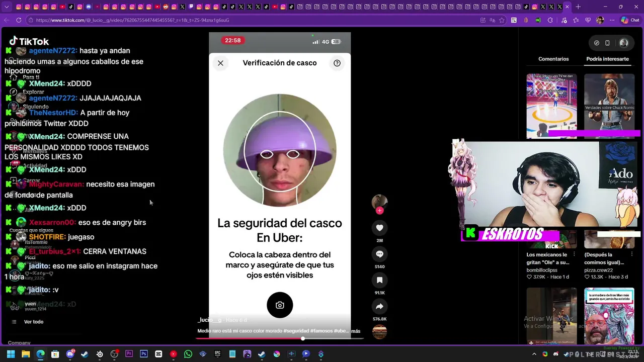Open the QR code extension icon
Image resolution: width=644 pixels, height=362 pixels.
tap(514, 20)
